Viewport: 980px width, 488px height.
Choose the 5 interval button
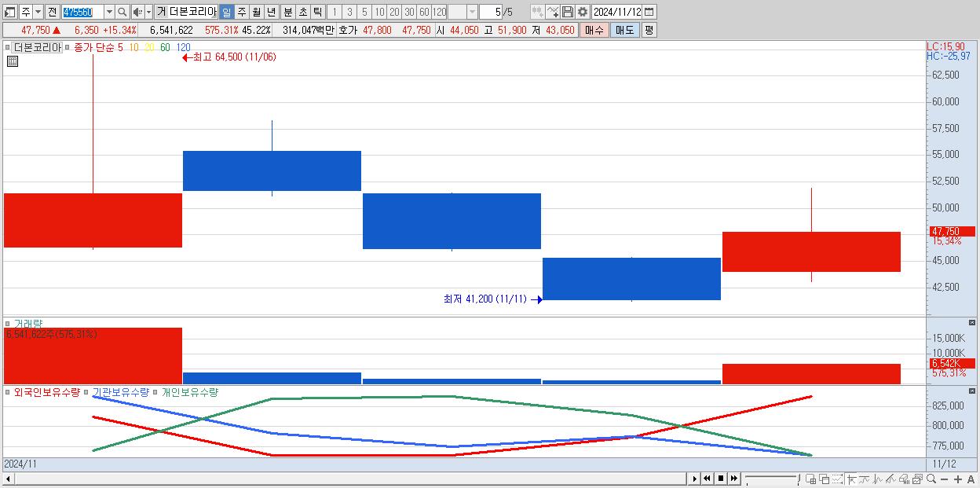(x=364, y=12)
